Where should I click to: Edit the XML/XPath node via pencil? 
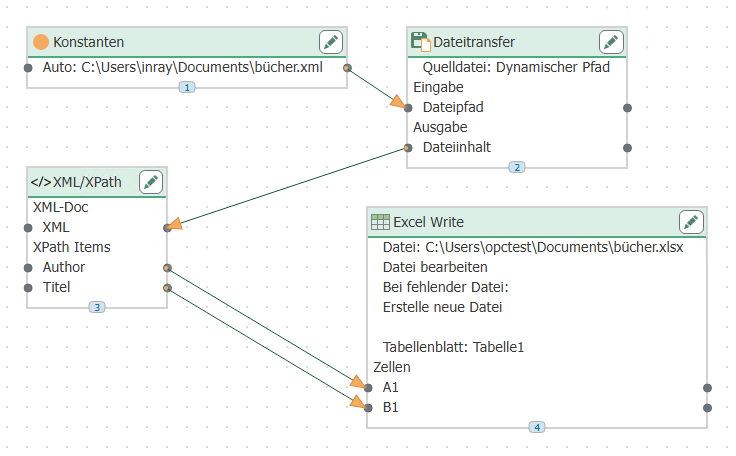151,182
